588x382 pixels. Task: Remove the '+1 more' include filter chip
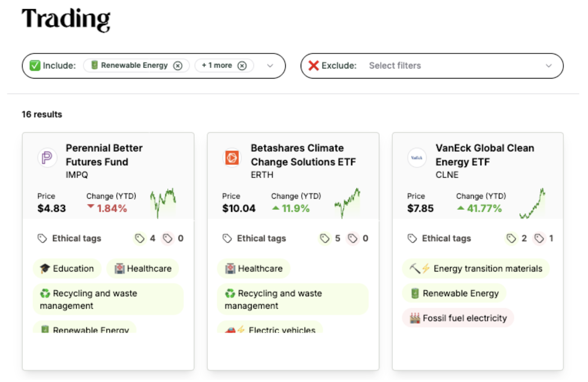click(x=242, y=66)
